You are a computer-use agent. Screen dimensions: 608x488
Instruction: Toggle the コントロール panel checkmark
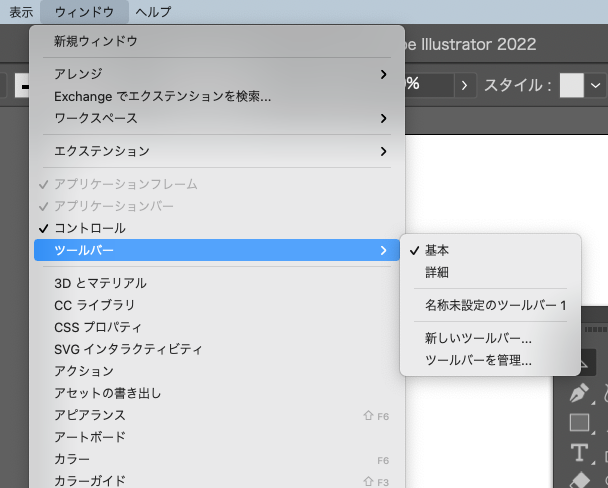(x=90, y=228)
